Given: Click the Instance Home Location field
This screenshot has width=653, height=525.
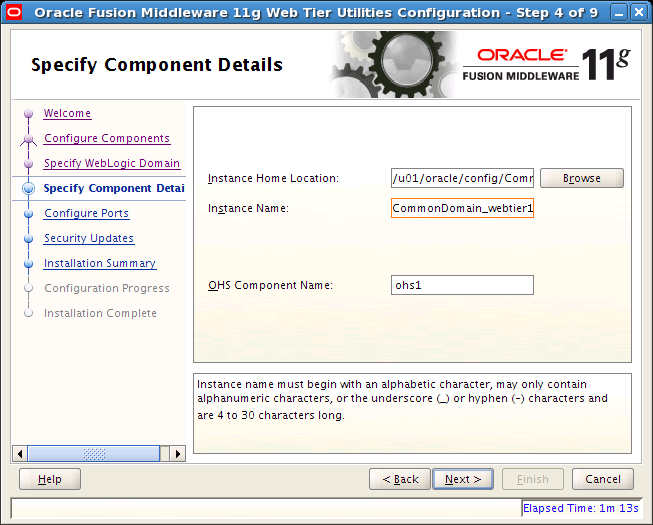Looking at the screenshot, I should point(462,178).
